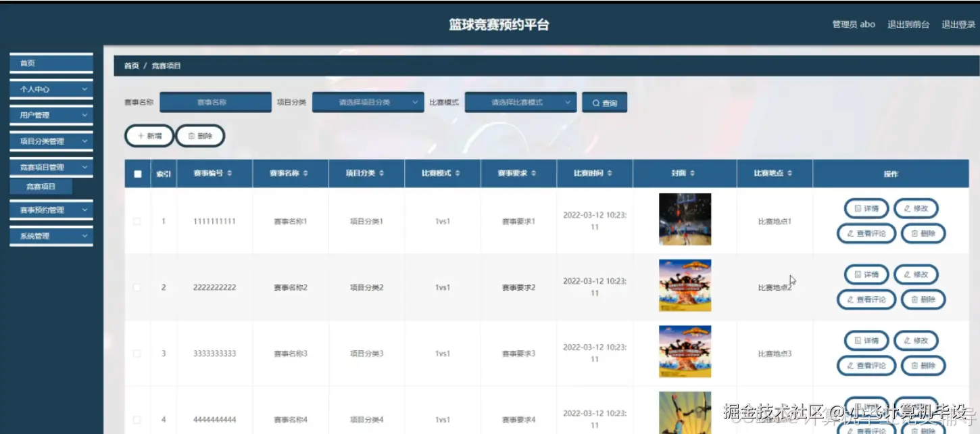Click the cell 赛事名称4
The image size is (980, 434).
click(x=291, y=420)
